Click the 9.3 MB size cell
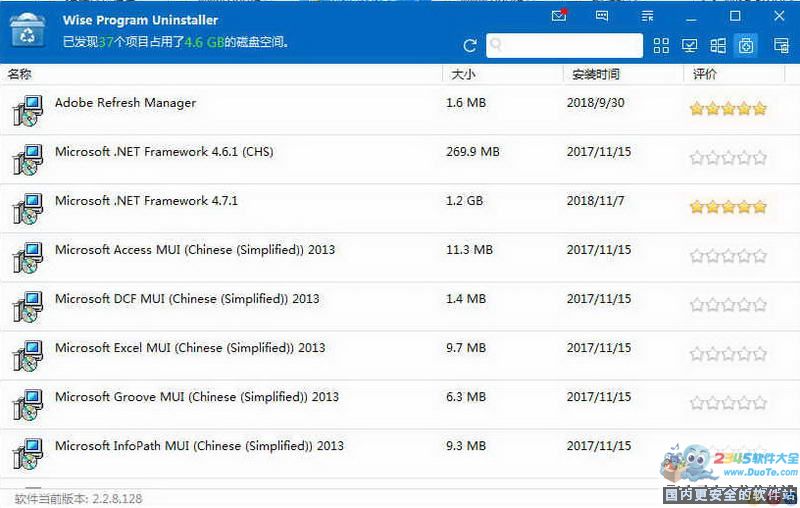The width and height of the screenshot is (800, 508). click(466, 445)
